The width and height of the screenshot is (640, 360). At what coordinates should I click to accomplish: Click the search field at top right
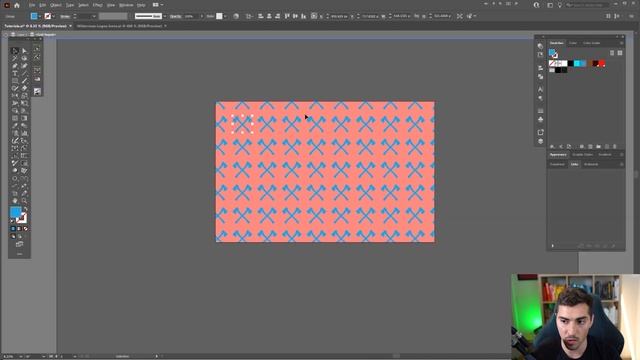[587, 5]
